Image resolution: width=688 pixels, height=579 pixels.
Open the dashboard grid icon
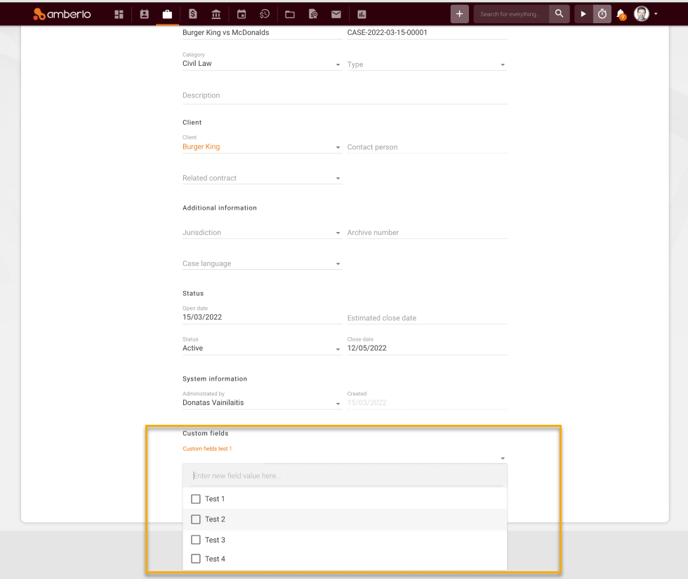click(119, 14)
